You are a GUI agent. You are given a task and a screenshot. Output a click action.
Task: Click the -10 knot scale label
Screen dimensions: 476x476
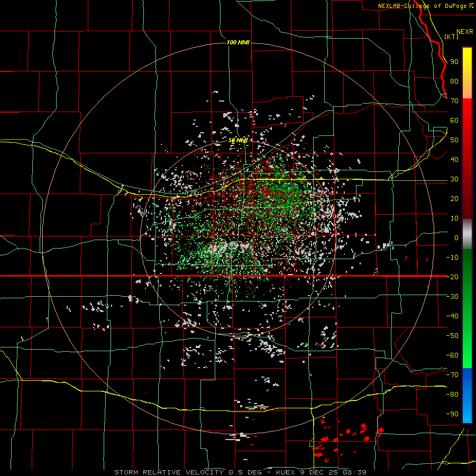[452, 258]
